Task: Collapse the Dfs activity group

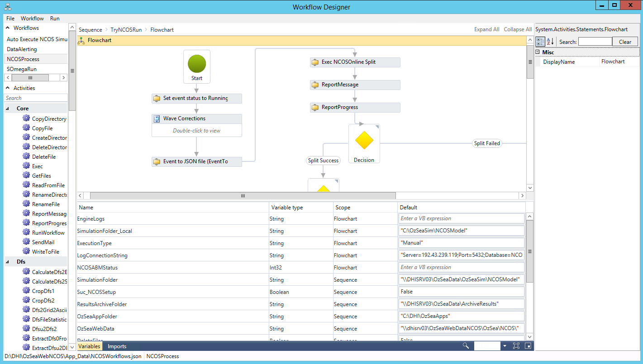Action: pos(8,262)
